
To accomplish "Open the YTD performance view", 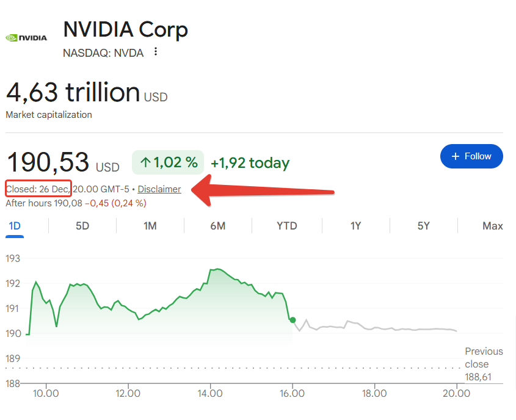I will 287,226.
